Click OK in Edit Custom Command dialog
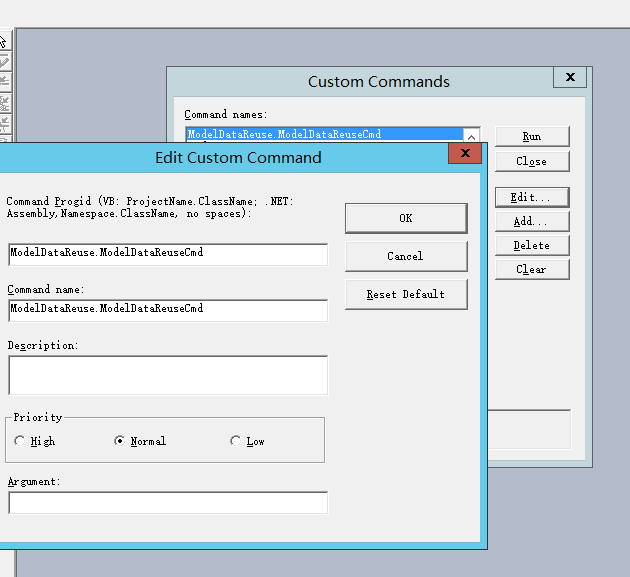Image resolution: width=630 pixels, height=577 pixels. tap(406, 218)
